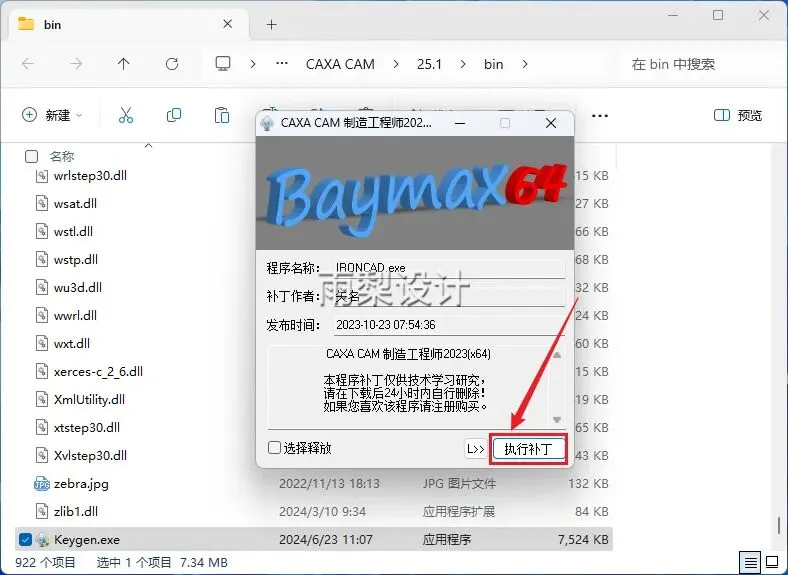This screenshot has height=575, width=788.
Task: Select wxt.dll file
Action: (71, 344)
